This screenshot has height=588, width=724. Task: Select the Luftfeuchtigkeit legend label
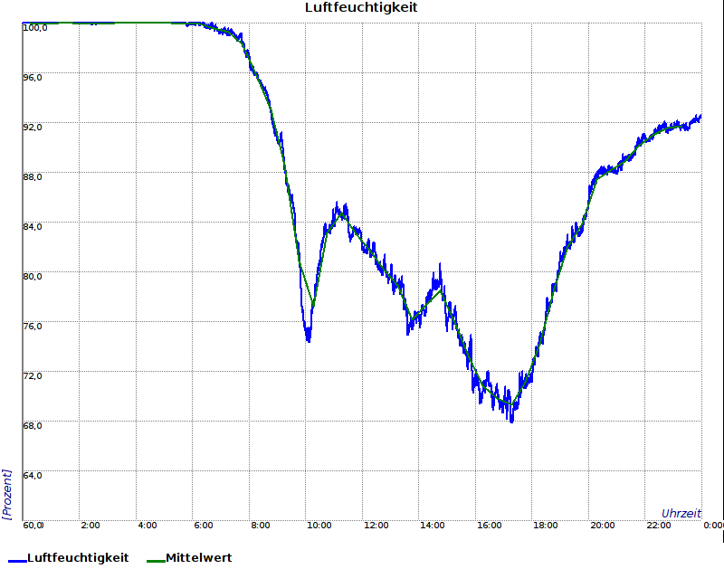(x=78, y=558)
